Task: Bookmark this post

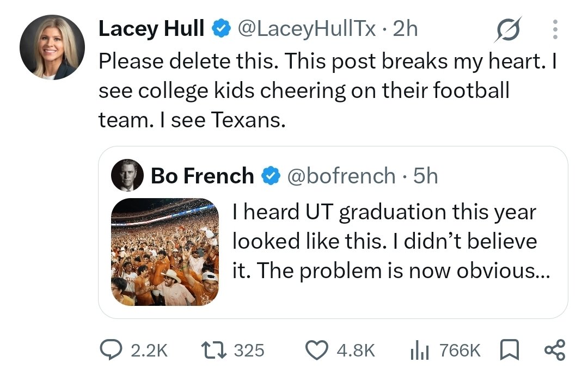Action: pyautogui.click(x=510, y=349)
